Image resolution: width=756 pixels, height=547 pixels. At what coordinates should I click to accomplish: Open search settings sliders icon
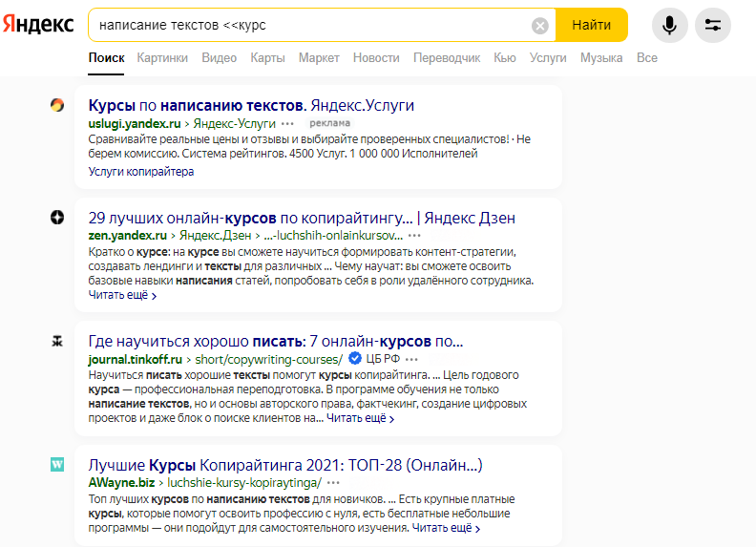pos(713,25)
